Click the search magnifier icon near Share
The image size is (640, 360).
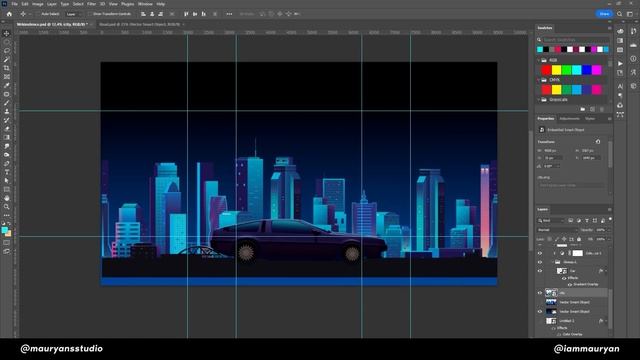click(x=620, y=14)
